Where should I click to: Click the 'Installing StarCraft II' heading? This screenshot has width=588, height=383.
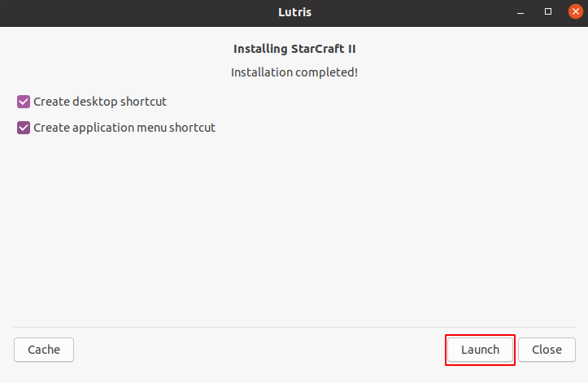coord(294,49)
